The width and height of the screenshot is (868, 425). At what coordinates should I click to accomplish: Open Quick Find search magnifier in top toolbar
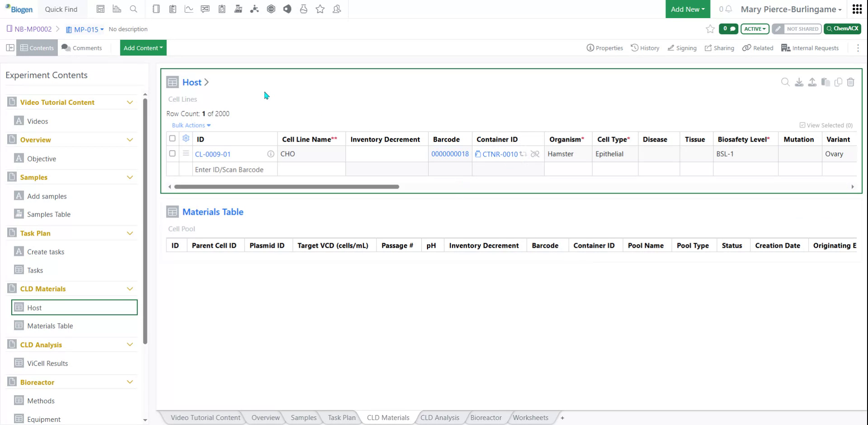(x=133, y=9)
